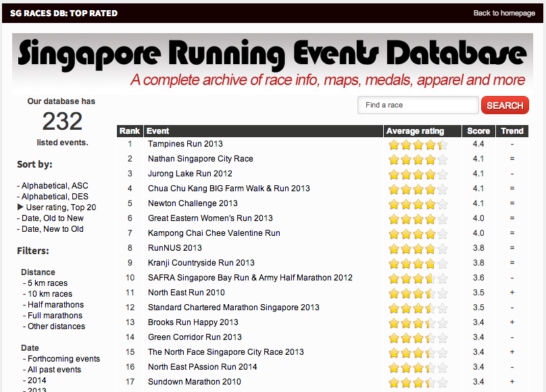Click the star rating for Green Corridor Run 2013
The width and height of the screenshot is (546, 392).
click(418, 338)
